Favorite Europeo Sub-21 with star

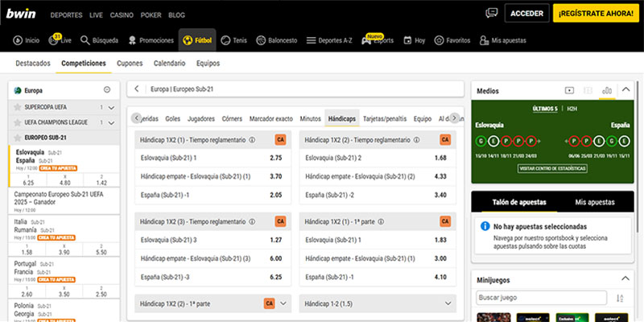pos(17,138)
